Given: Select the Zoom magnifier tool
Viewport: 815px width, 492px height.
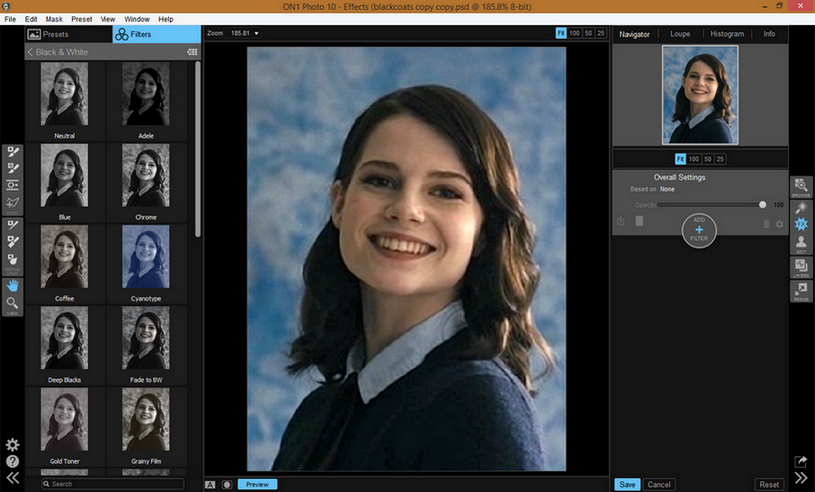Looking at the screenshot, I should 12,303.
